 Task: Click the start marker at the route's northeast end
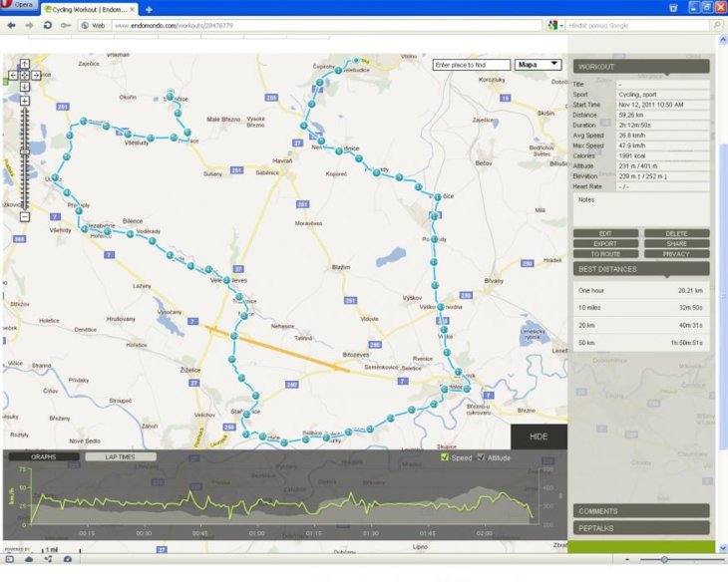[x=356, y=61]
